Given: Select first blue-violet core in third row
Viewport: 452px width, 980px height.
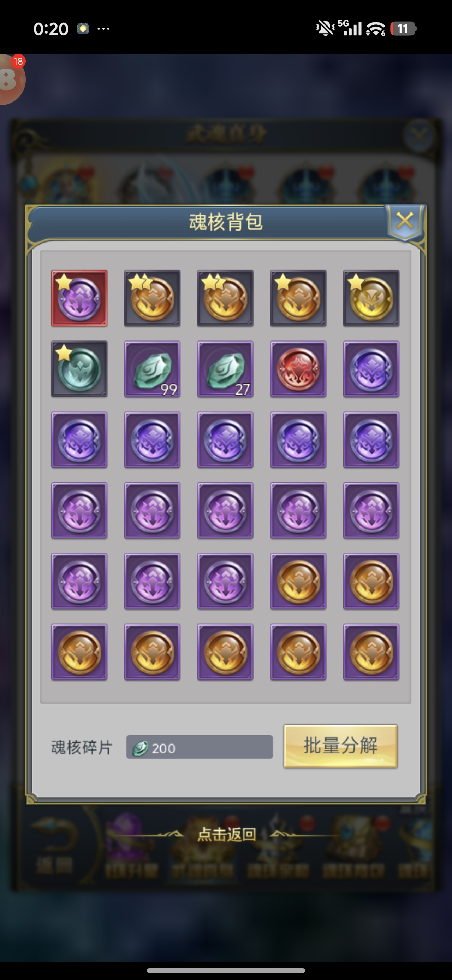Looking at the screenshot, I should point(79,440).
